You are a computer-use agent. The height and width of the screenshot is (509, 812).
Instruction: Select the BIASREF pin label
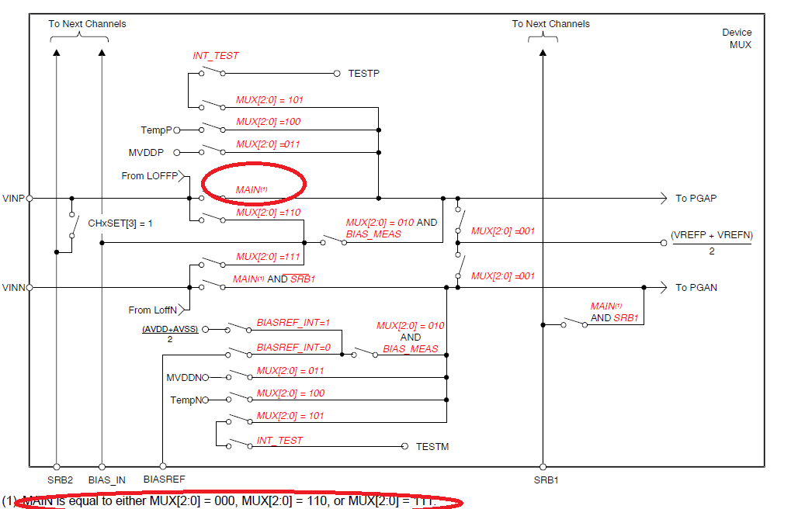164,480
